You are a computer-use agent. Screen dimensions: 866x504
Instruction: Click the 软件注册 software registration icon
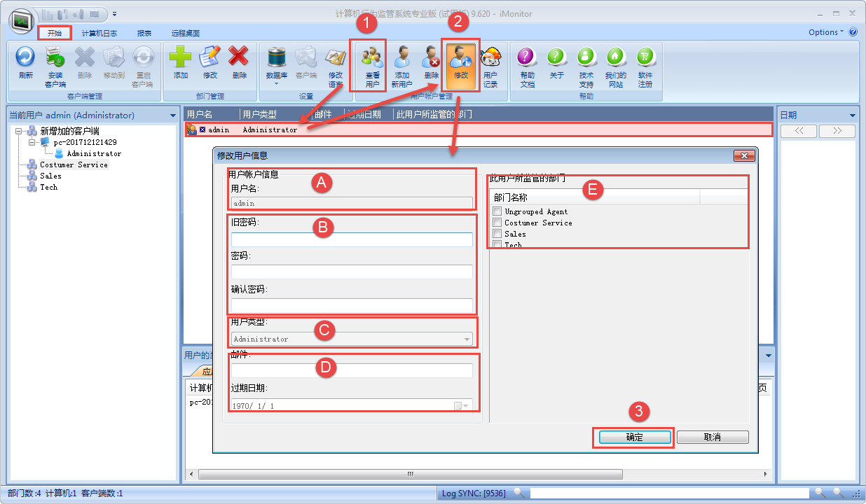645,57
